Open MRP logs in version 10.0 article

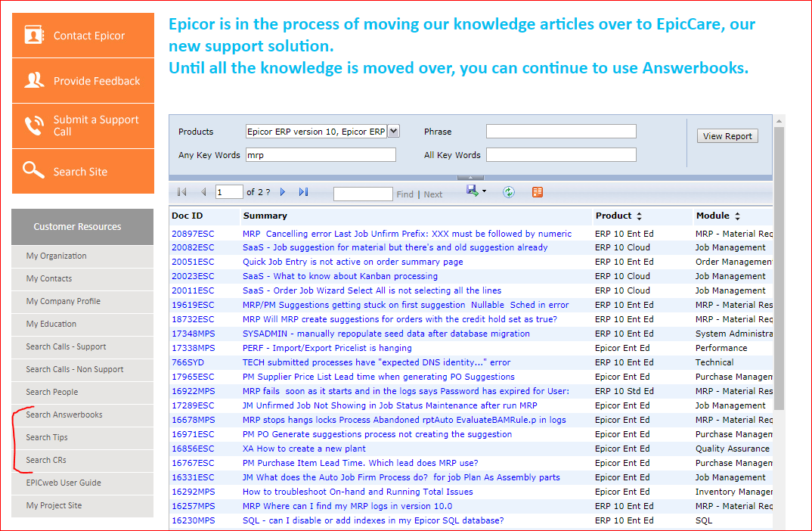348,506
